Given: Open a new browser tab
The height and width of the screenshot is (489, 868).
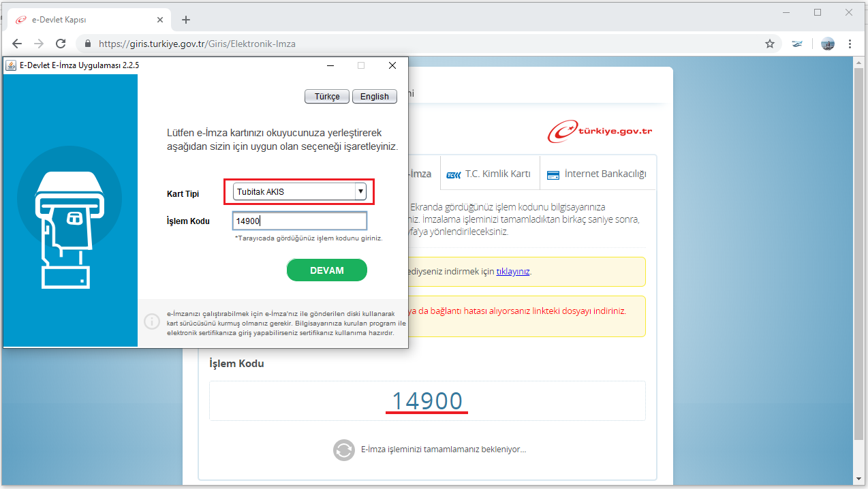Looking at the screenshot, I should 186,20.
